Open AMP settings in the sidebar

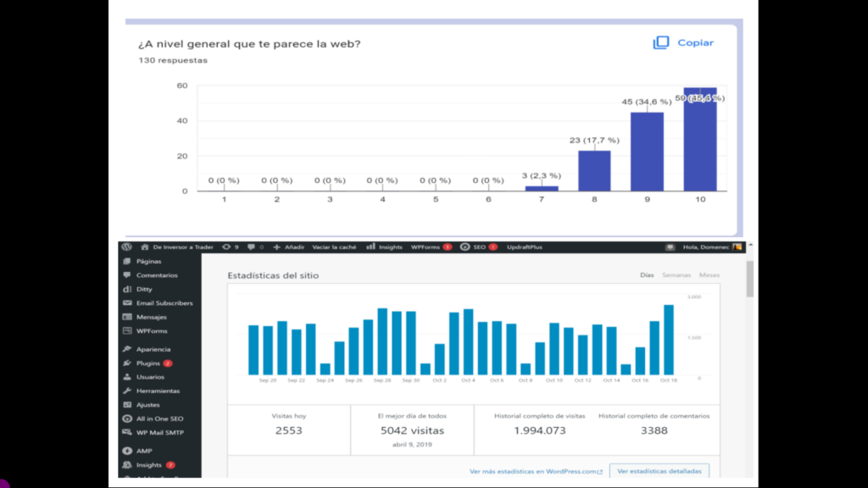[144, 451]
